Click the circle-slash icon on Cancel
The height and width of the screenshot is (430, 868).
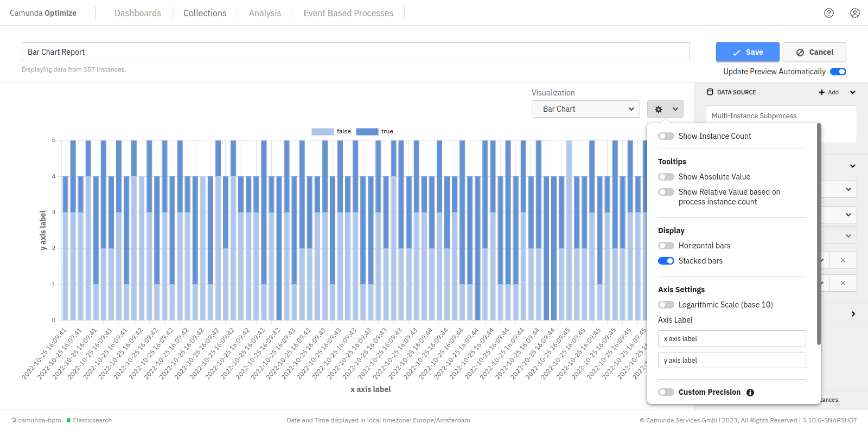pos(800,53)
